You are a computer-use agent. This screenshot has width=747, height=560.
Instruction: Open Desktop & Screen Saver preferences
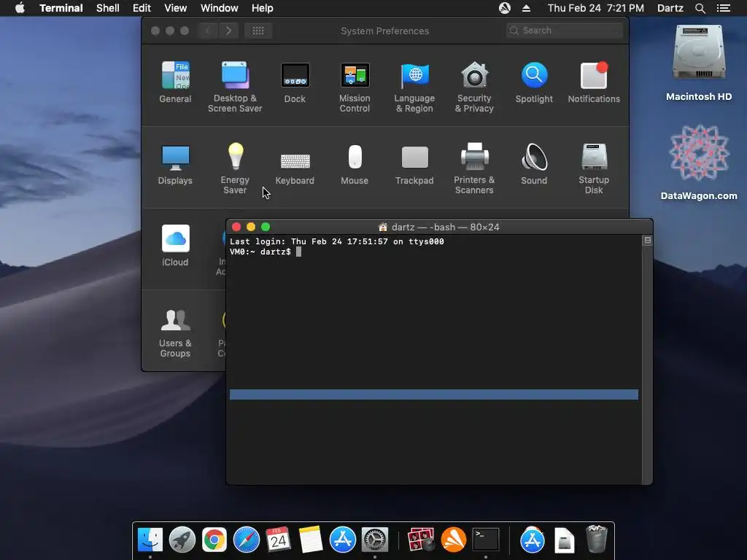pyautogui.click(x=235, y=87)
